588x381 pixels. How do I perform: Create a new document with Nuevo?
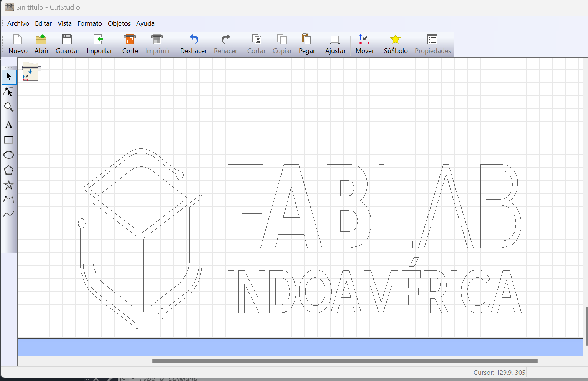[x=18, y=44]
